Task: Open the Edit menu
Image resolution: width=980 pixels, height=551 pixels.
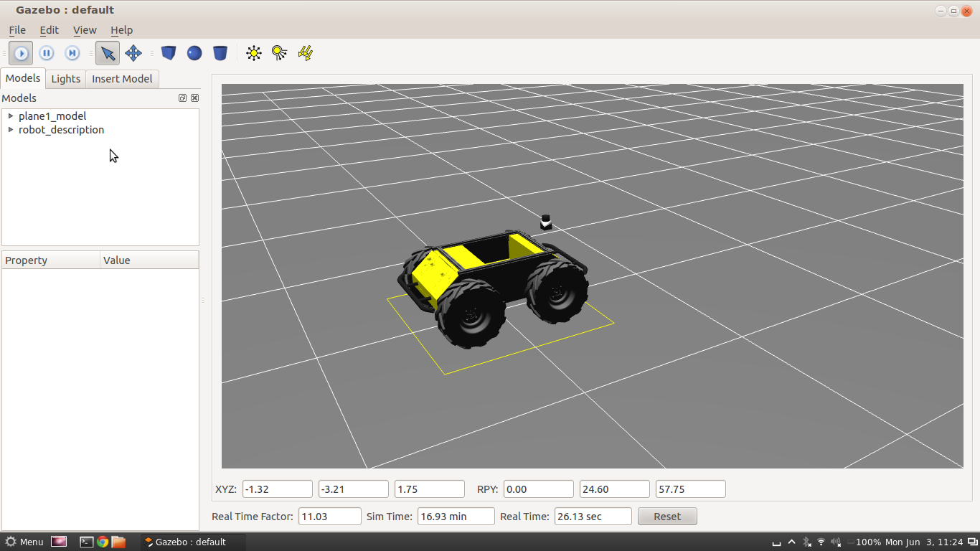Action: [49, 30]
